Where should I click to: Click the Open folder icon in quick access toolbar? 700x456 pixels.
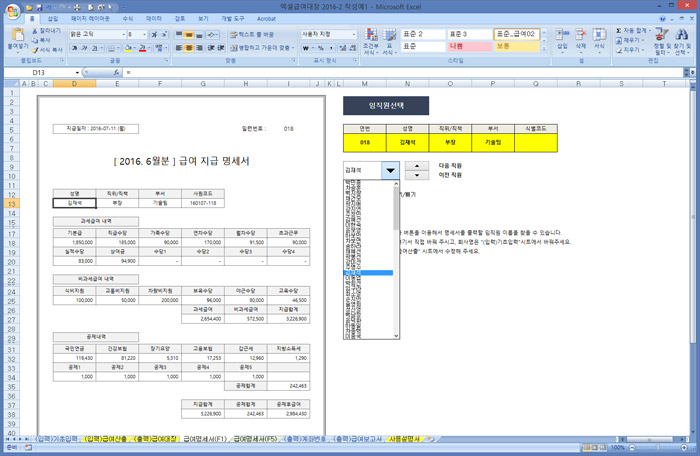tap(29, 7)
